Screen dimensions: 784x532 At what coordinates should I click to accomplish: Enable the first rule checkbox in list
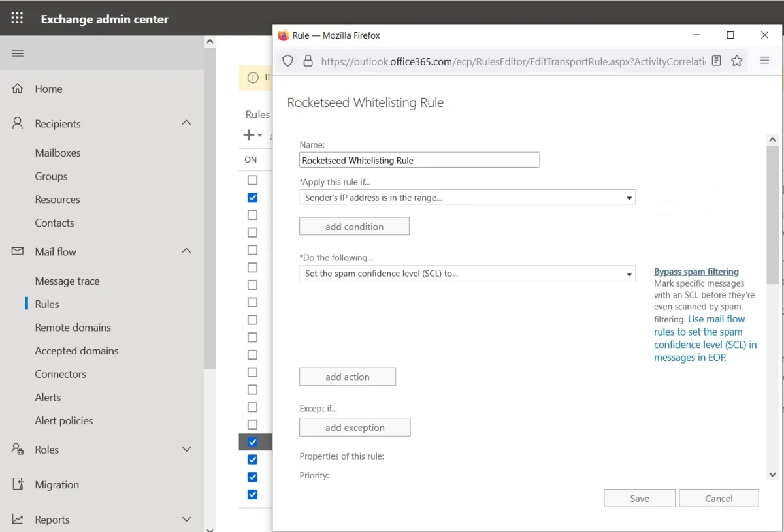click(252, 180)
